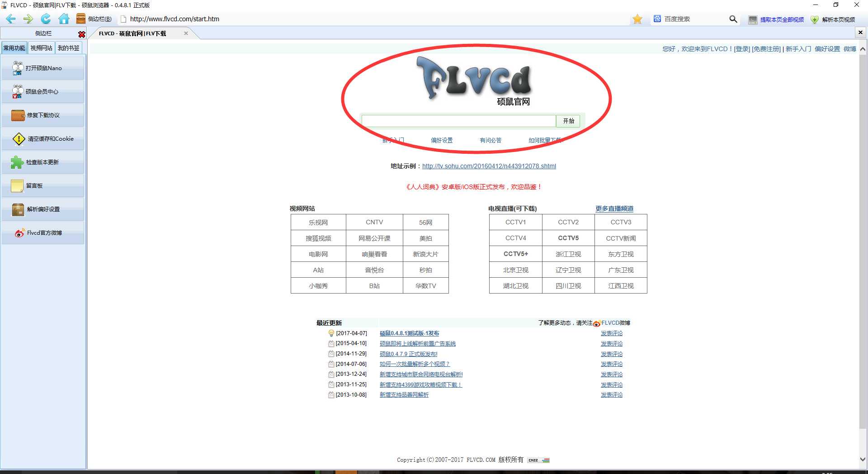Click 修复下载协议 sidebar item
The height and width of the screenshot is (474, 868).
[x=43, y=115]
